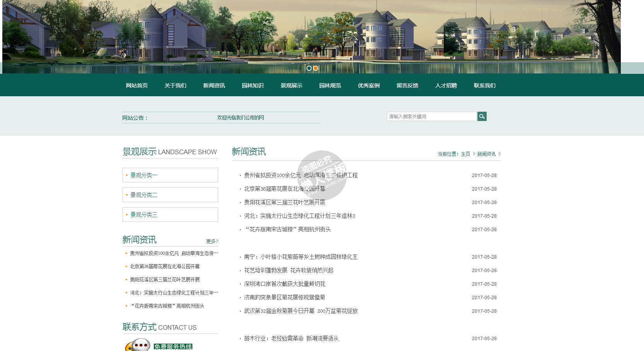
Task: Open 人才招聘 navigation item
Action: point(446,85)
